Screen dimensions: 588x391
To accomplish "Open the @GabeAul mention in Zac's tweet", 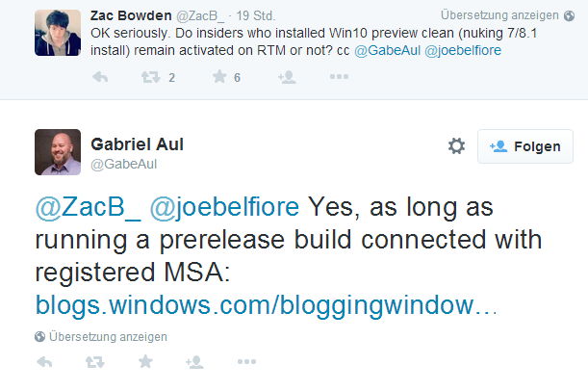I will tap(388, 50).
